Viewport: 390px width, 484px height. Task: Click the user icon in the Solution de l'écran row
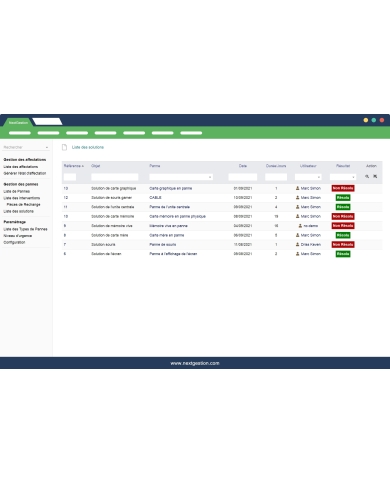coord(298,254)
